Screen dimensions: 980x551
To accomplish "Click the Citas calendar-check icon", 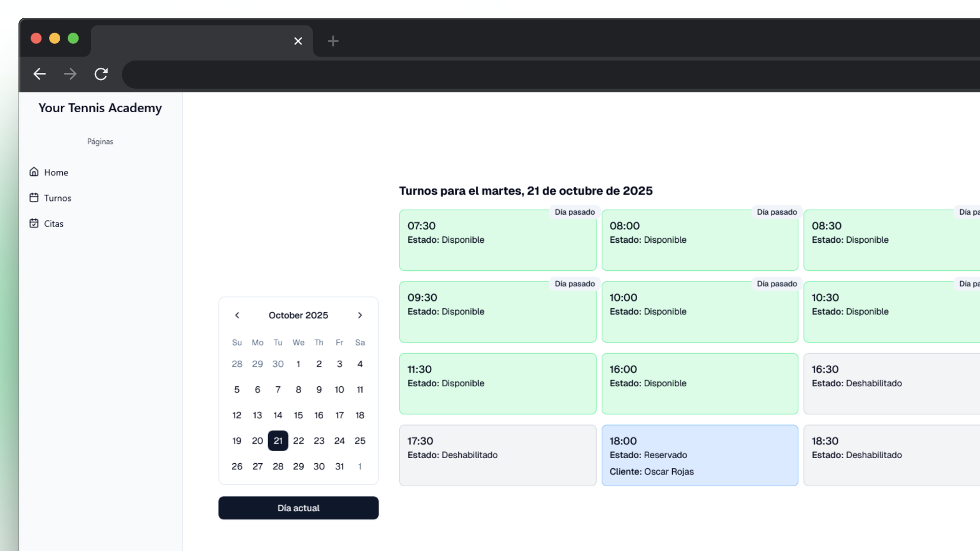I will (34, 223).
